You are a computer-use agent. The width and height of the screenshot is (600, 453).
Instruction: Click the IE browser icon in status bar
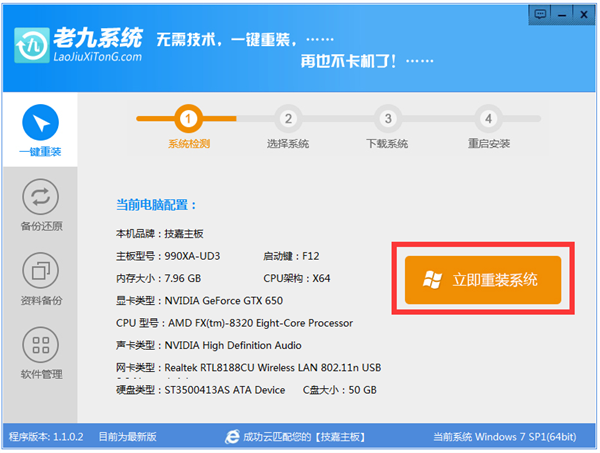[233, 437]
